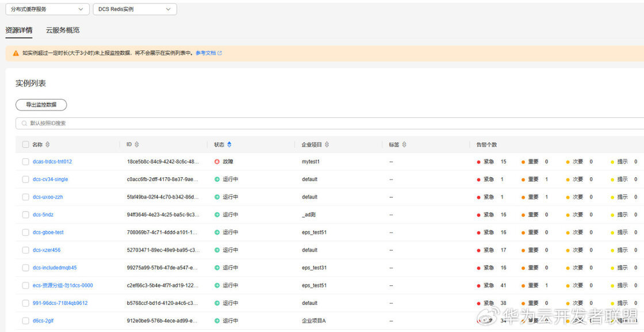Sort instances by the 企业项目 column
Viewport: 644px width, 332px height.
[327, 144]
